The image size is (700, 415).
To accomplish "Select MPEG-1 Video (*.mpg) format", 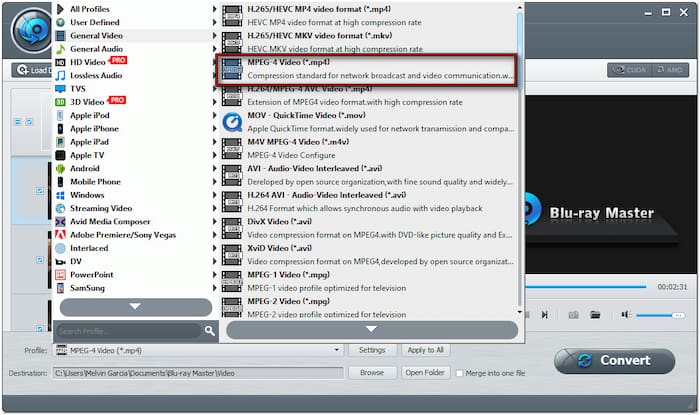I will click(367, 281).
